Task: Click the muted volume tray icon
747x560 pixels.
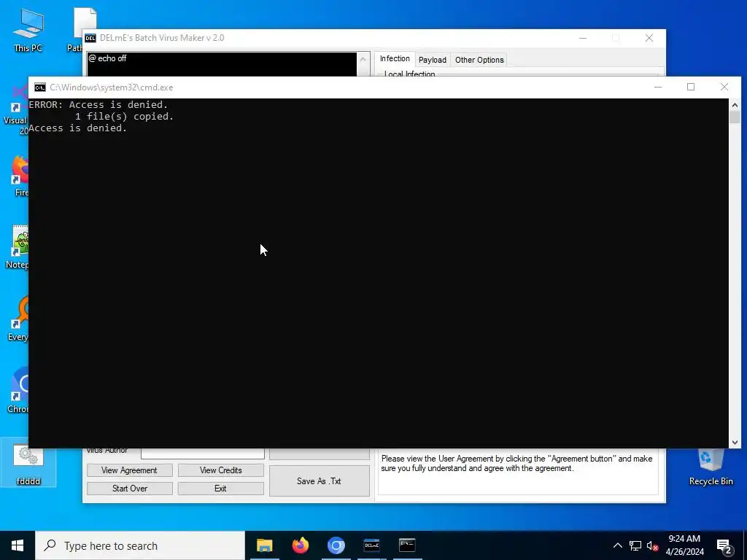Action: click(652, 545)
